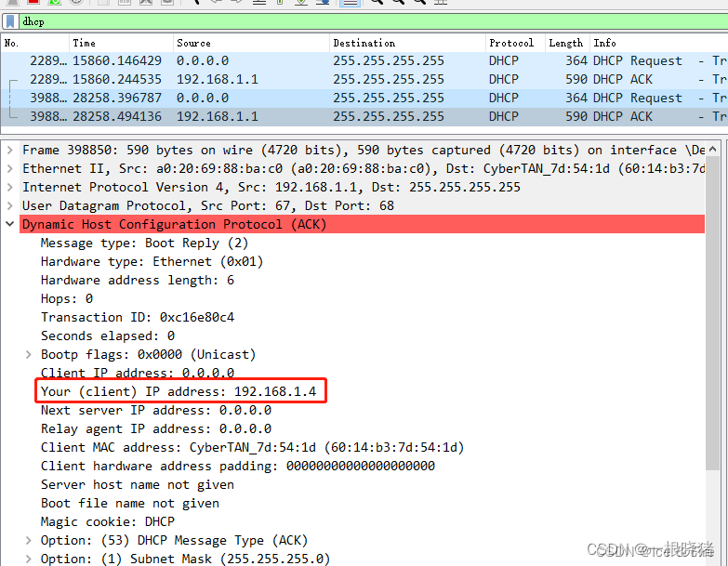Image resolution: width=728 pixels, height=566 pixels.
Task: Click destination 255.255.255.255 in 15860.146429 row
Action: pos(389,60)
